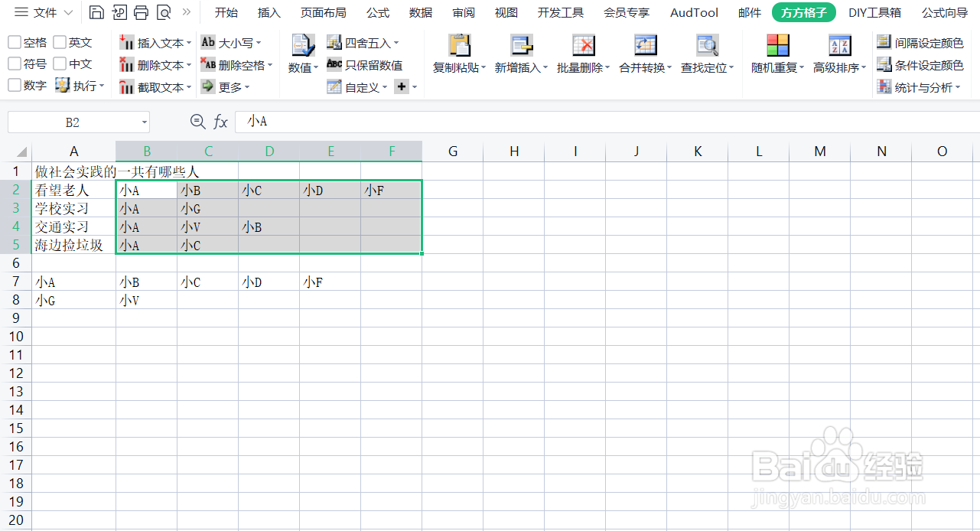Click cell containing 海边捡垃圾
The width and height of the screenshot is (980, 531).
pos(73,245)
